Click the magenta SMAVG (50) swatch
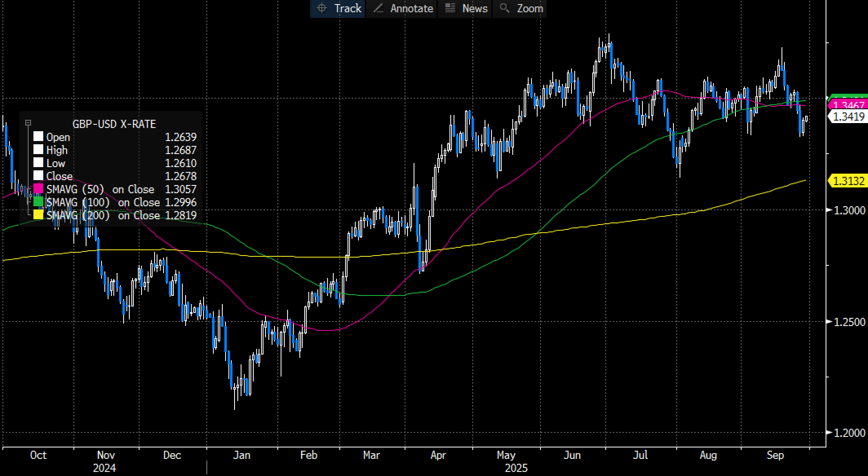The width and height of the screenshot is (868, 476). point(38,189)
